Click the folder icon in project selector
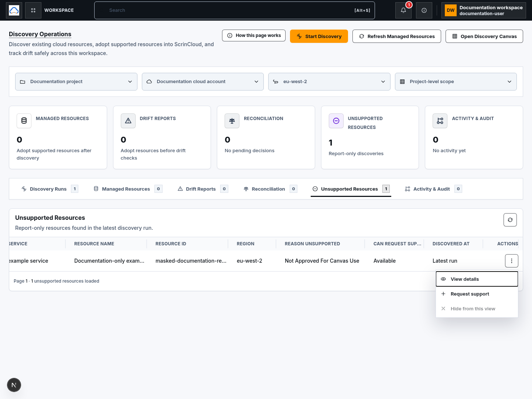The width and height of the screenshot is (532, 399). (x=23, y=82)
